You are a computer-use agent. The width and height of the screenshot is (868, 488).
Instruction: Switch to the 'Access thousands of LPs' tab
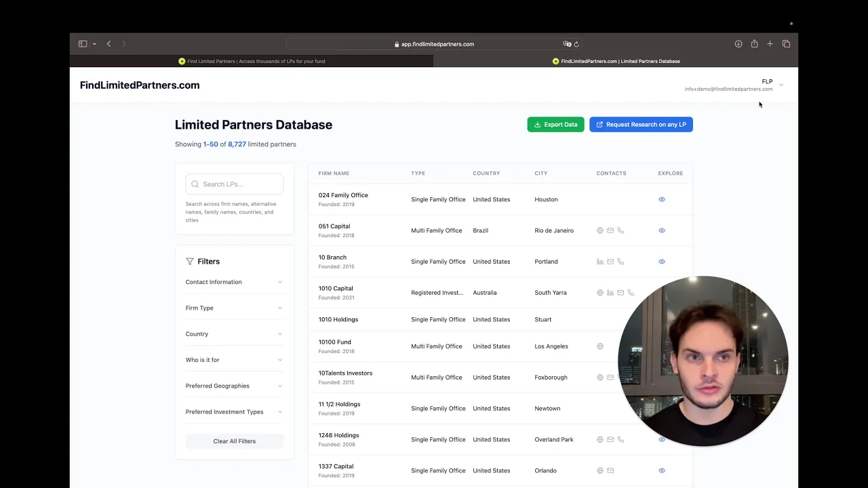[252, 61]
